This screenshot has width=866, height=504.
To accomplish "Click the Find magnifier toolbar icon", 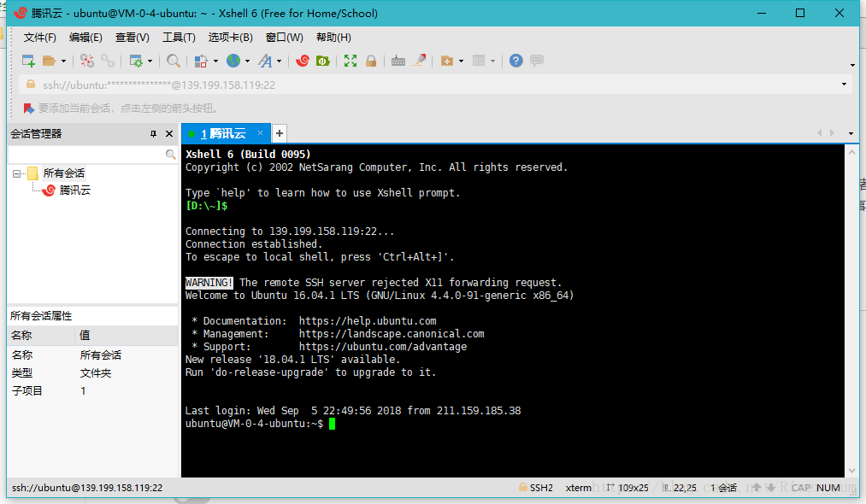I will tap(174, 61).
